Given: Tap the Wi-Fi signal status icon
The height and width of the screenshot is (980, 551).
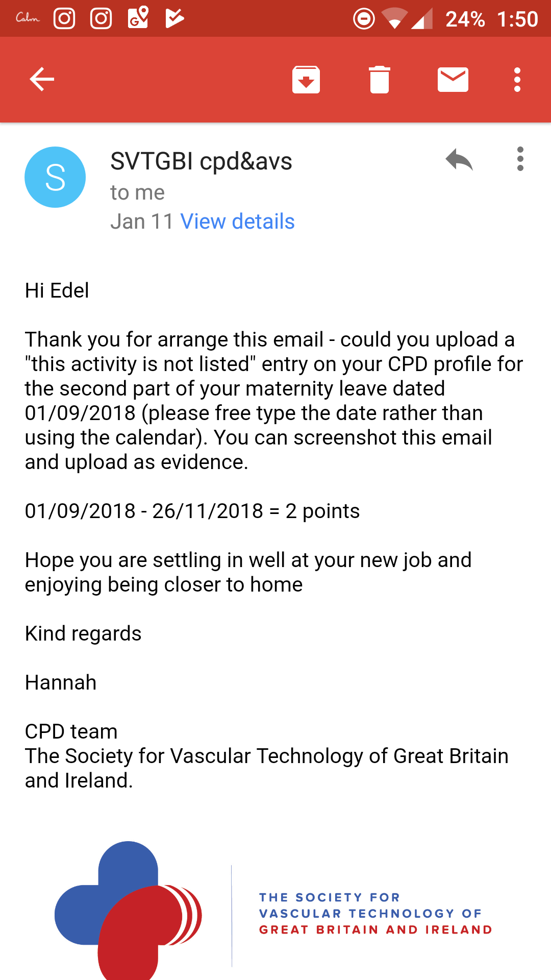Looking at the screenshot, I should point(394,19).
